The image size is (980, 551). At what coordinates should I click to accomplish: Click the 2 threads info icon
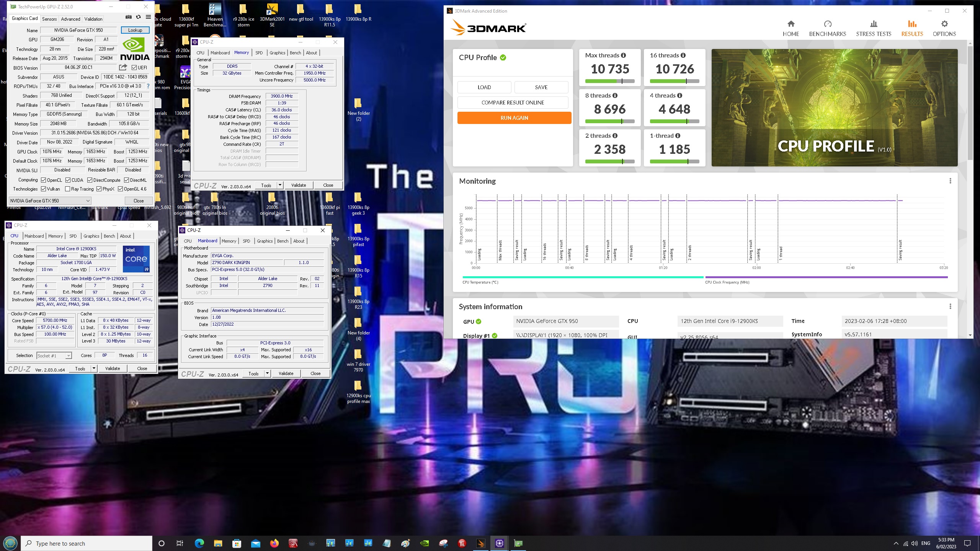tap(615, 136)
